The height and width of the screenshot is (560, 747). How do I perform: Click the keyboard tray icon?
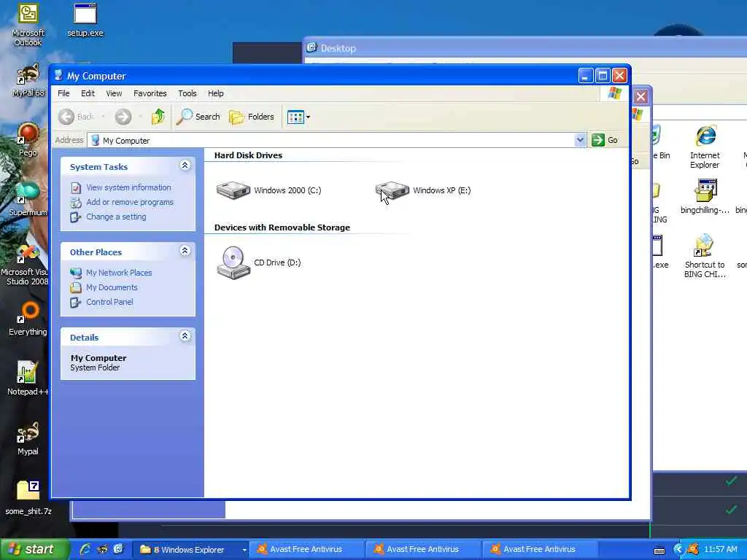(659, 551)
